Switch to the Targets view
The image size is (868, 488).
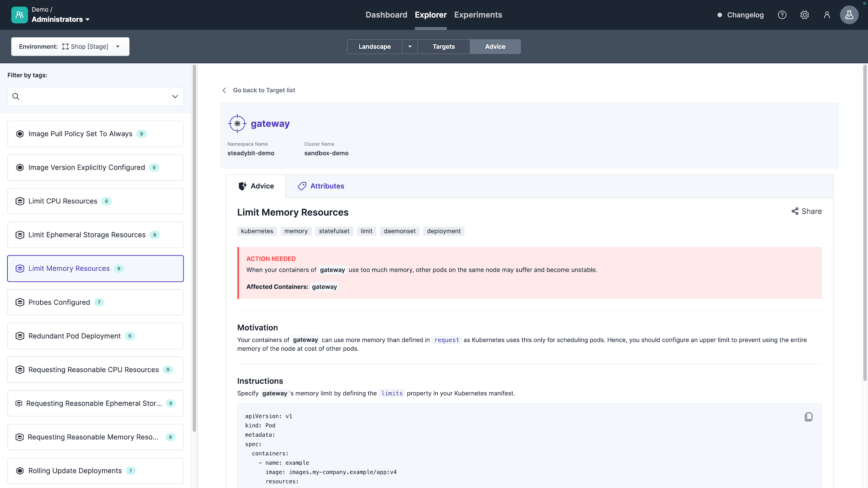(443, 47)
